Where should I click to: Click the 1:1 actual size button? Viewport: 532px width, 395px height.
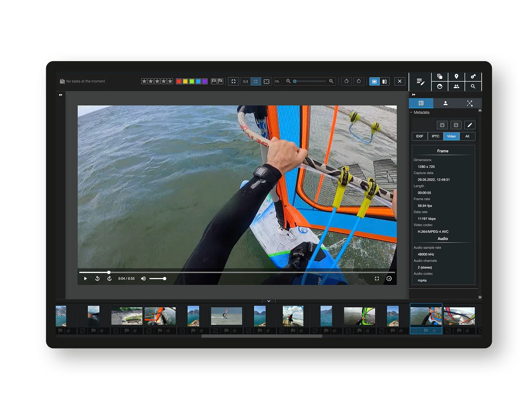tap(245, 81)
